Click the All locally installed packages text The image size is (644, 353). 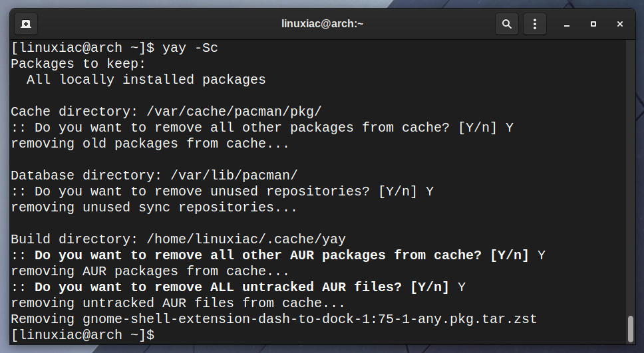(146, 80)
